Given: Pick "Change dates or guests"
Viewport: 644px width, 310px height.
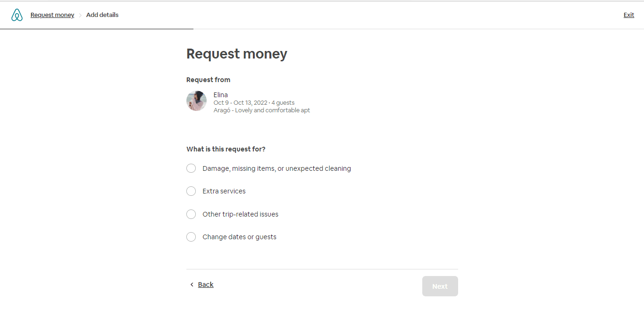Looking at the screenshot, I should (x=239, y=236).
